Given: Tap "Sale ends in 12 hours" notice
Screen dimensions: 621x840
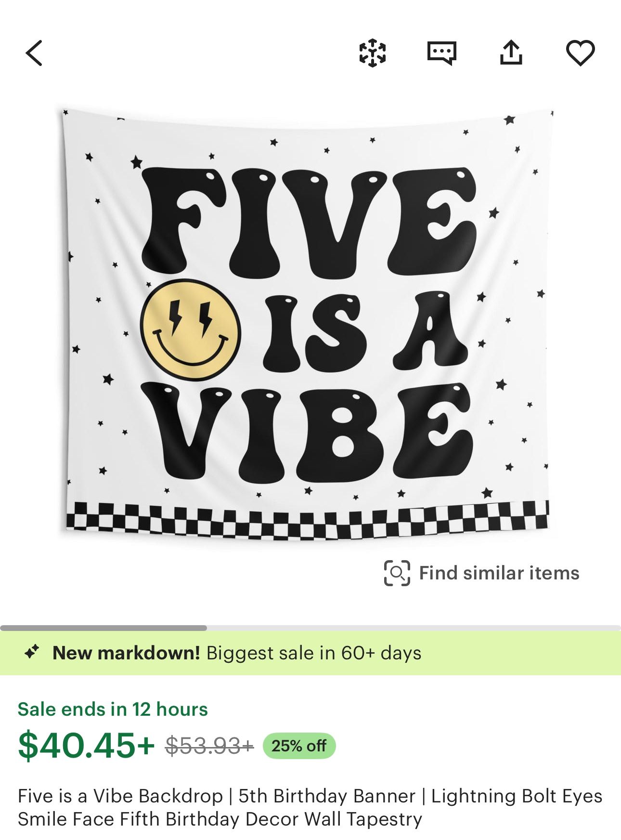Looking at the screenshot, I should (x=113, y=709).
